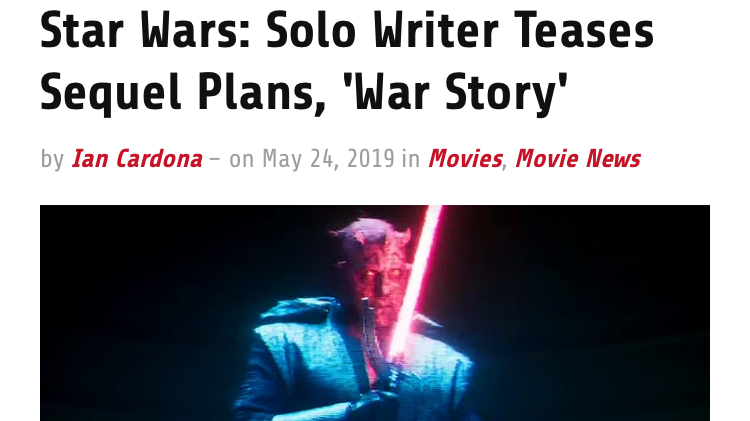Click the hands gripping the lightsaber hilt
750x421 pixels.
click(x=390, y=378)
